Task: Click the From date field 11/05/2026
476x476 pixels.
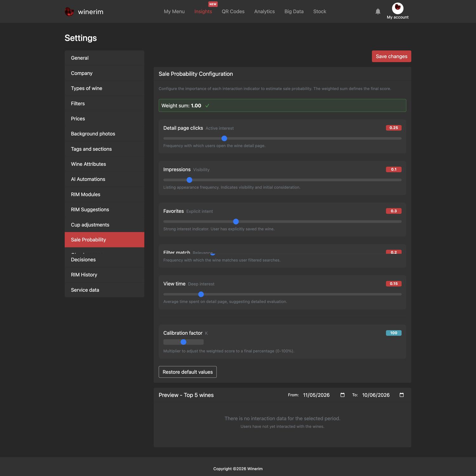Action: [324, 395]
